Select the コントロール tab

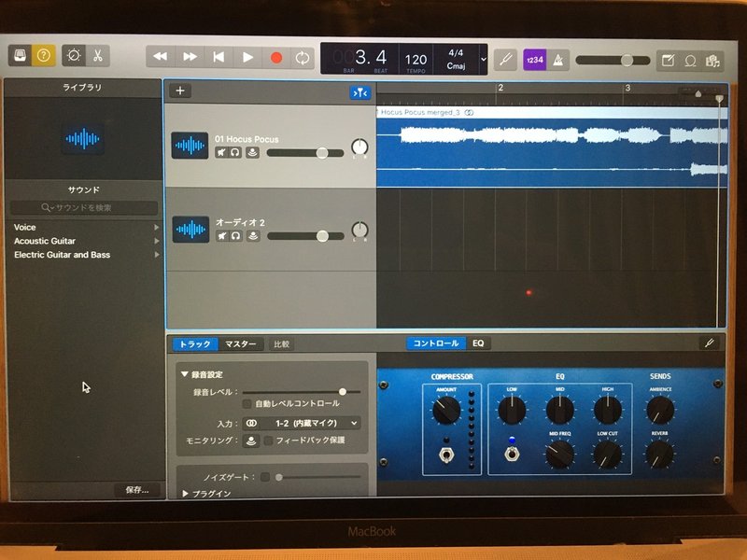point(436,343)
